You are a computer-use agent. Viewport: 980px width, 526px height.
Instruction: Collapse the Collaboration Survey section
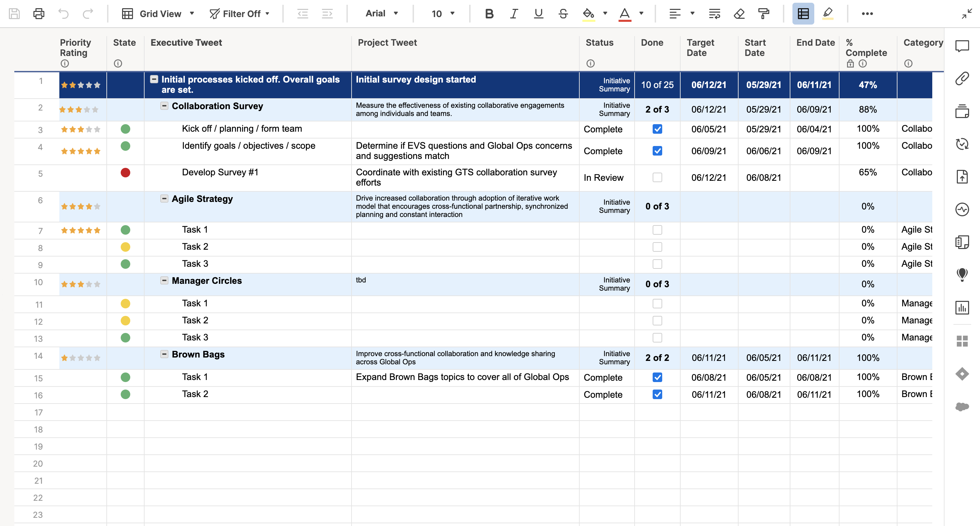point(164,106)
